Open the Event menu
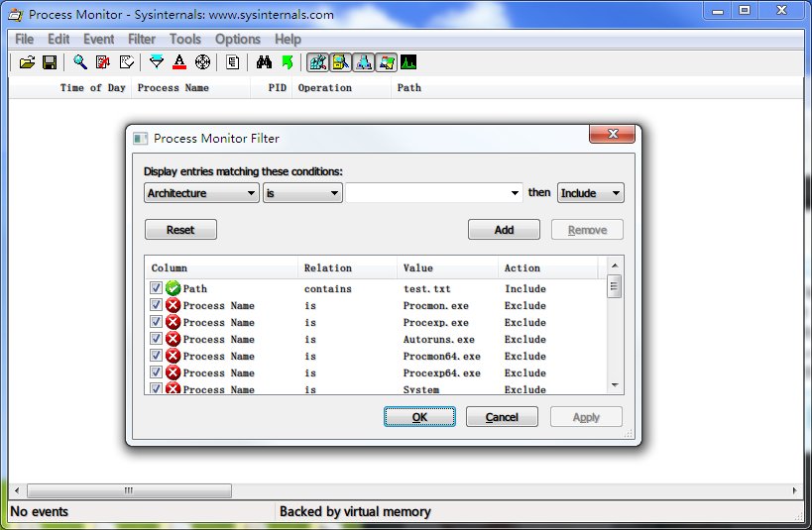 [99, 40]
